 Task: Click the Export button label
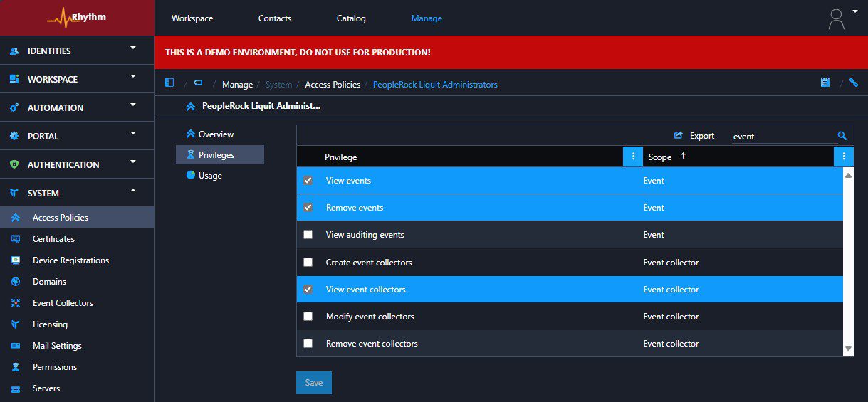click(x=702, y=136)
